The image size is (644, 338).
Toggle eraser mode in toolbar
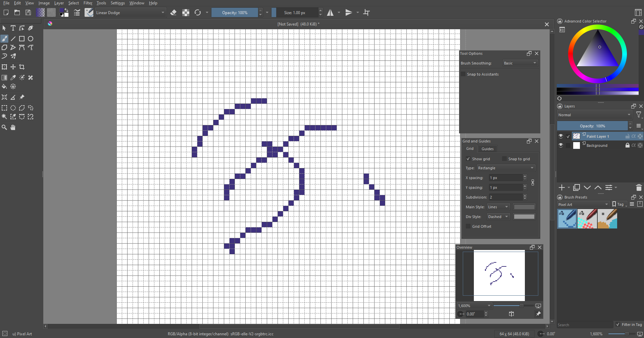pyautogui.click(x=174, y=13)
